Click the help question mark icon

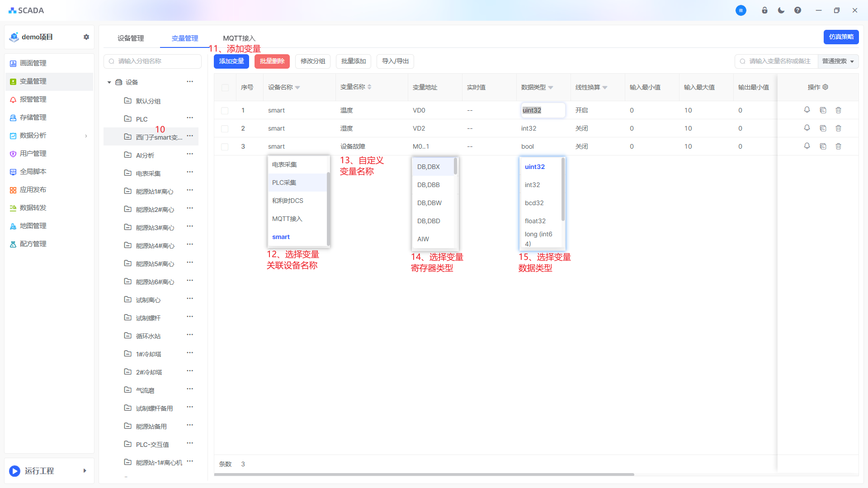click(x=797, y=10)
